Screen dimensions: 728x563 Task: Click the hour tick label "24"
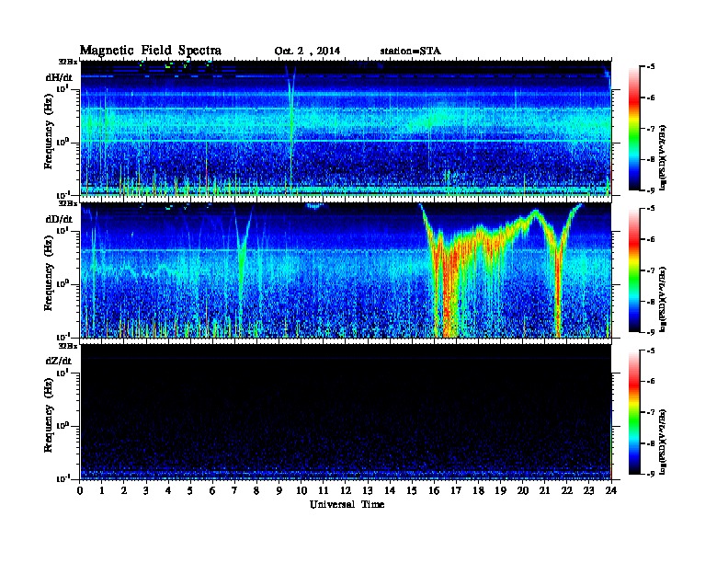[x=611, y=491]
